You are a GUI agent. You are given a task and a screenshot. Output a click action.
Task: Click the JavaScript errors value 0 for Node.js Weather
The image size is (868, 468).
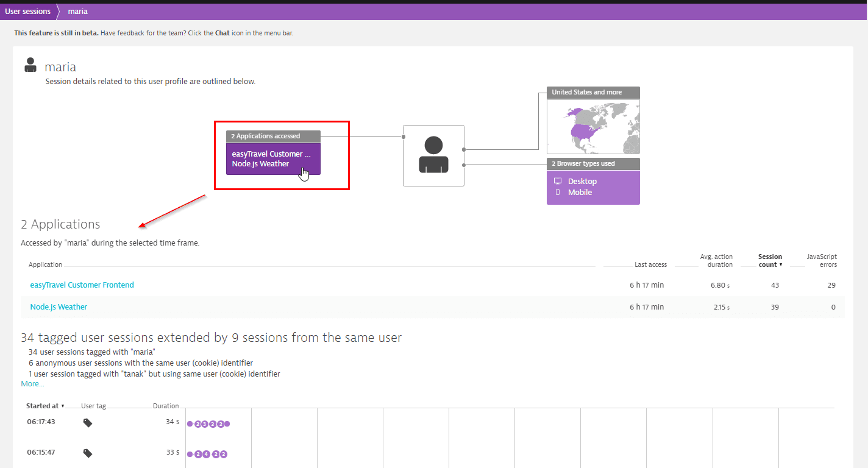(x=833, y=307)
